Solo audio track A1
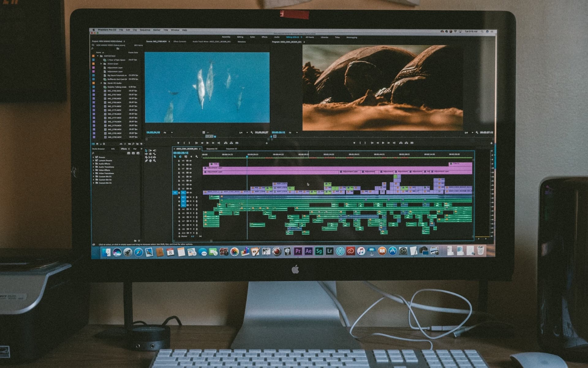This screenshot has height=368, width=588. tap(194, 197)
